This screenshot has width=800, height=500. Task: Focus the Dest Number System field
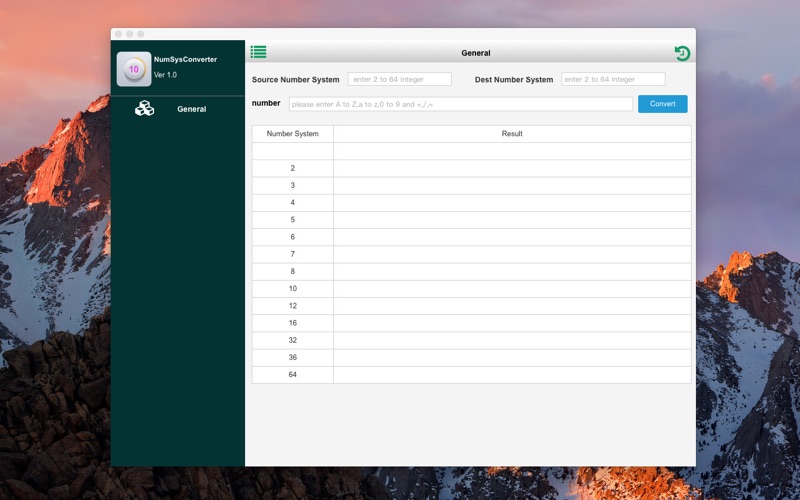pos(613,79)
